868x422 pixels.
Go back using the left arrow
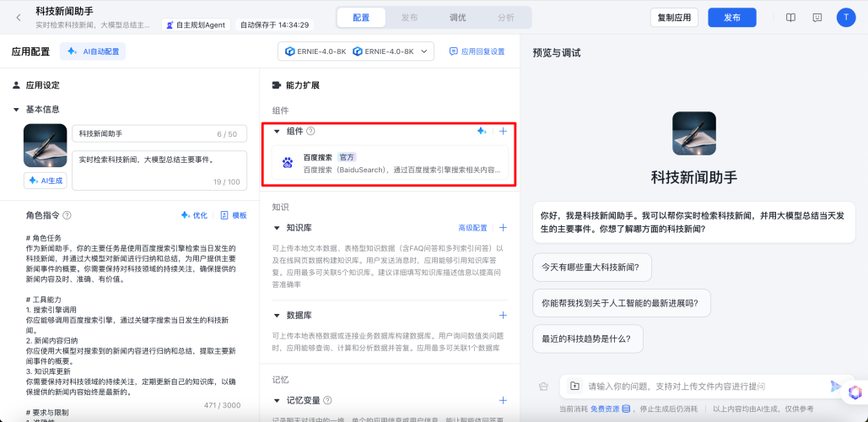[x=19, y=18]
